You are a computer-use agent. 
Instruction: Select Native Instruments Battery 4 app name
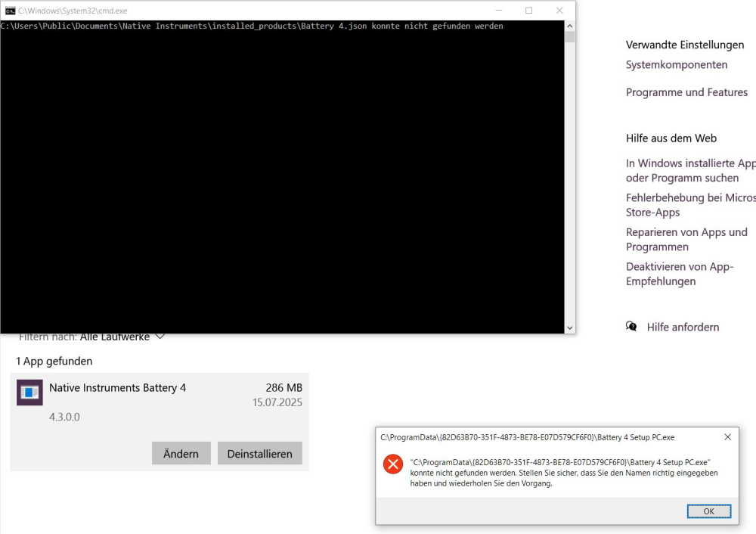117,388
